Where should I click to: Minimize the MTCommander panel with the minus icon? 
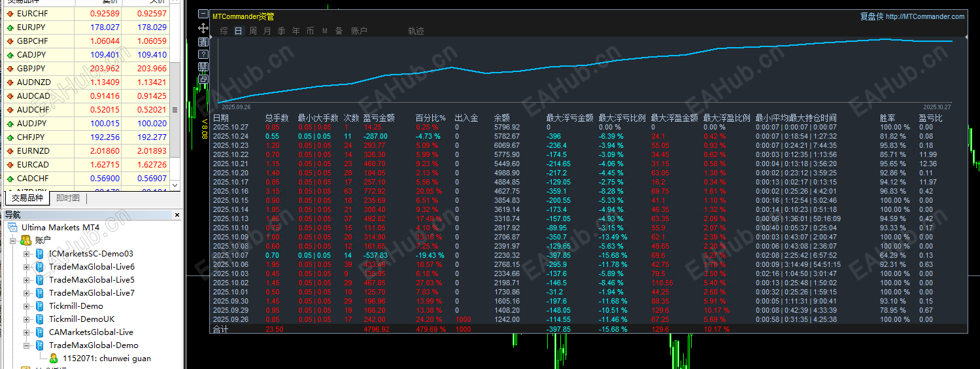[x=203, y=15]
